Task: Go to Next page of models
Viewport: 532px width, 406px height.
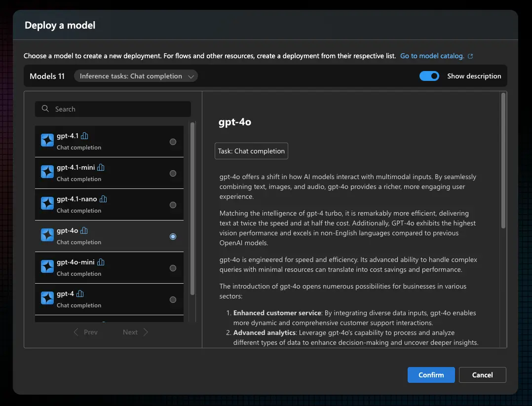Action: 135,332
